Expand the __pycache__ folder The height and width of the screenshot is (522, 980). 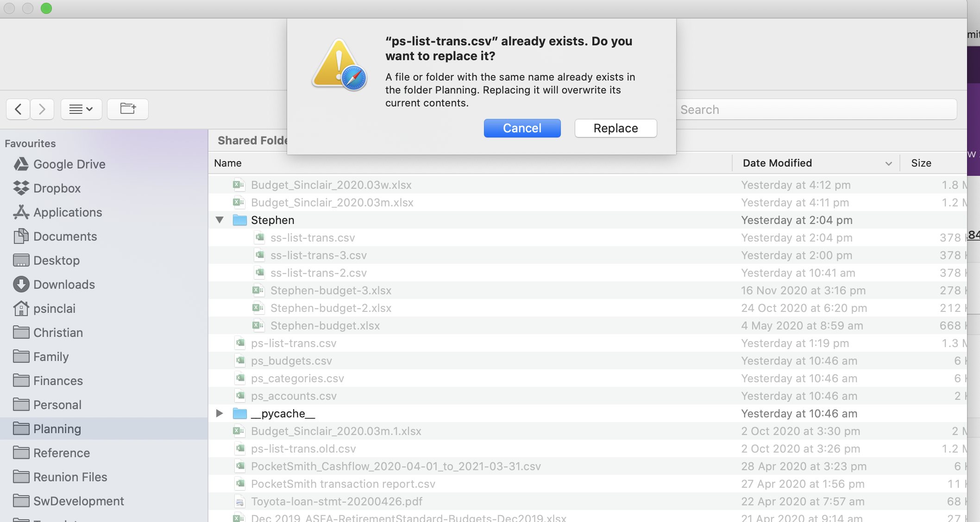(220, 413)
